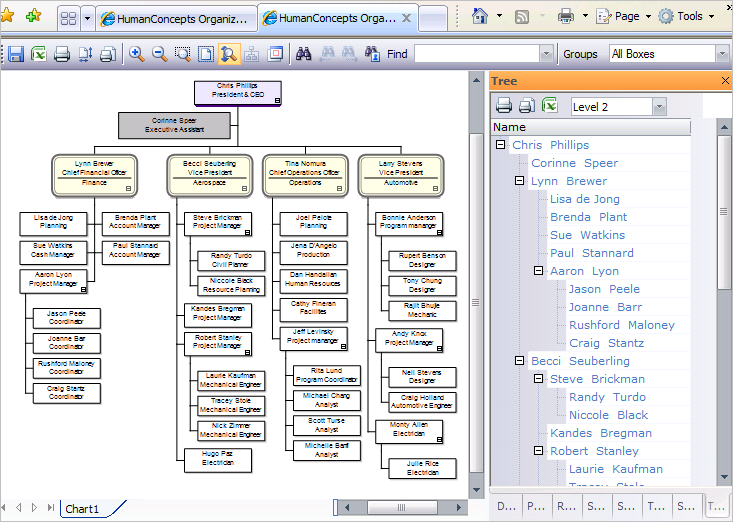Click the Tree panel print icon
Image resolution: width=733 pixels, height=522 pixels.
pyautogui.click(x=504, y=106)
